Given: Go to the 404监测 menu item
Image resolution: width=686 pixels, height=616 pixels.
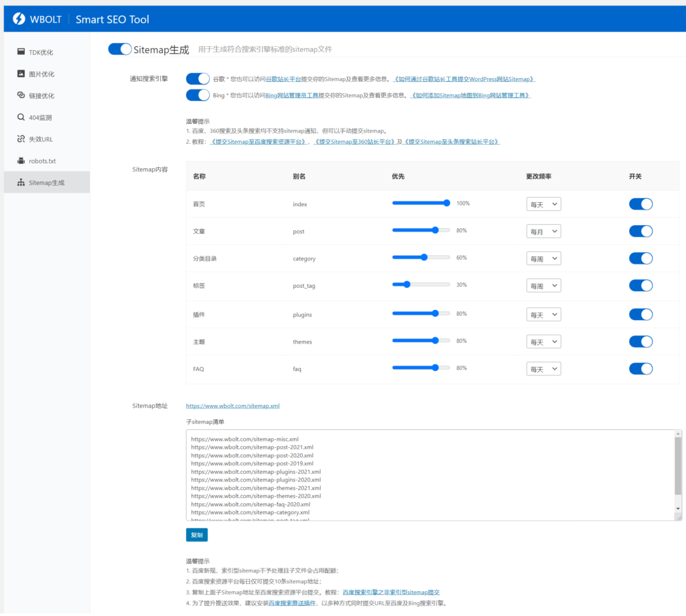Looking at the screenshot, I should tap(40, 117).
